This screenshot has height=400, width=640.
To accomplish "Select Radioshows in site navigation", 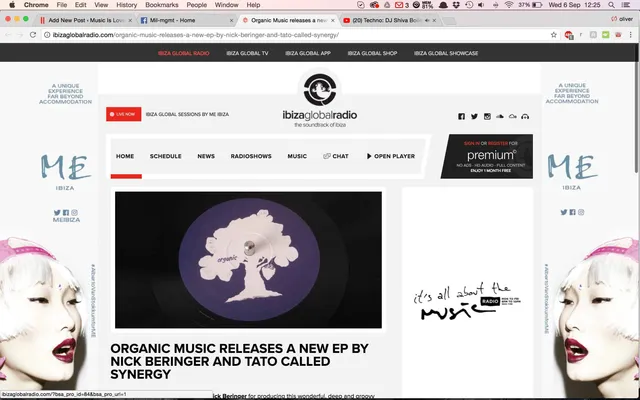I will pos(251,156).
